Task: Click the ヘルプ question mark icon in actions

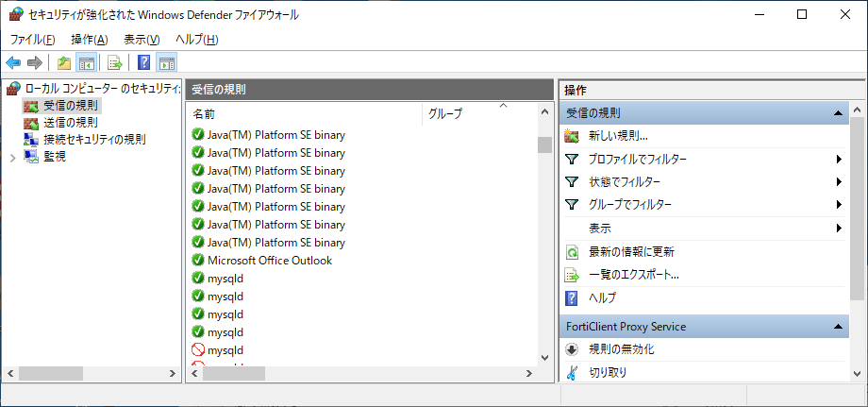Action: coord(572,297)
